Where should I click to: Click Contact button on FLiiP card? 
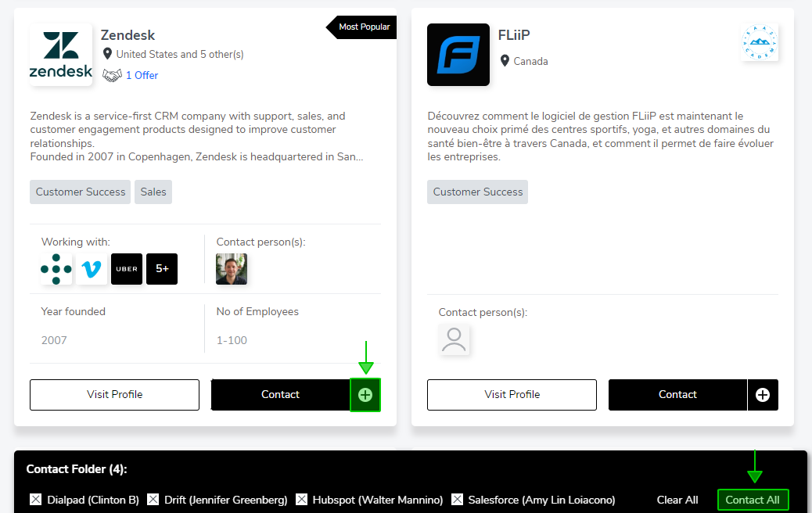(678, 395)
